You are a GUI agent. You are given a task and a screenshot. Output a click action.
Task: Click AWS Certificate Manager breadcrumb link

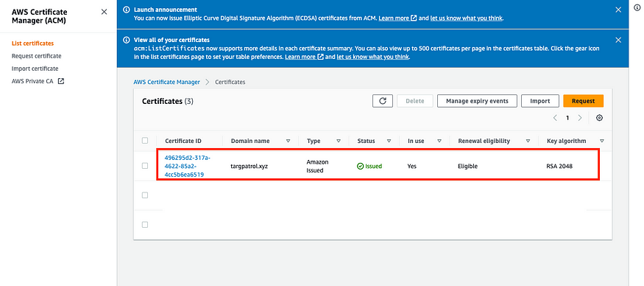coord(167,82)
